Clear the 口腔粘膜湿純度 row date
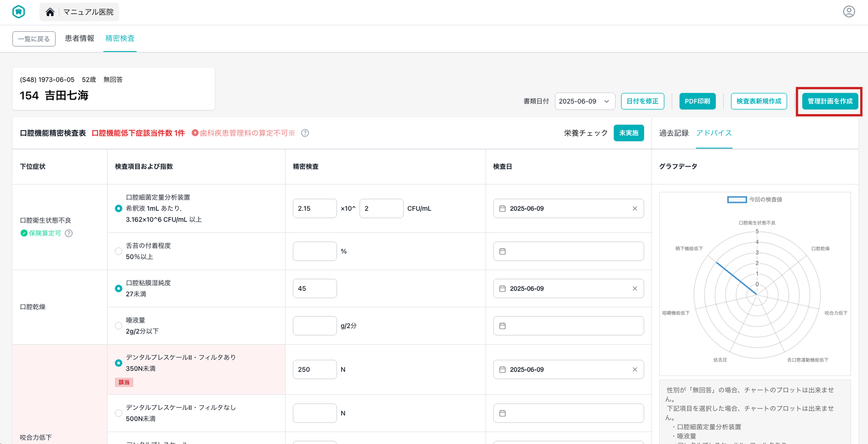Viewport: 868px width, 444px height. 635,289
